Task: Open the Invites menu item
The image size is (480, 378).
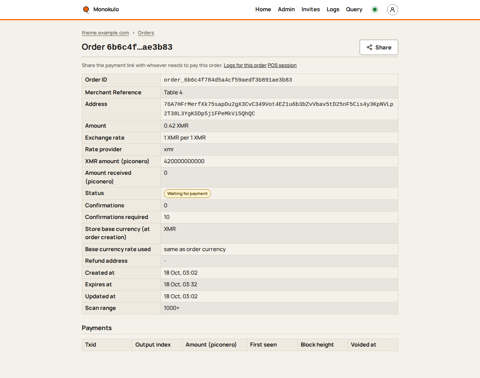Action: 311,9
